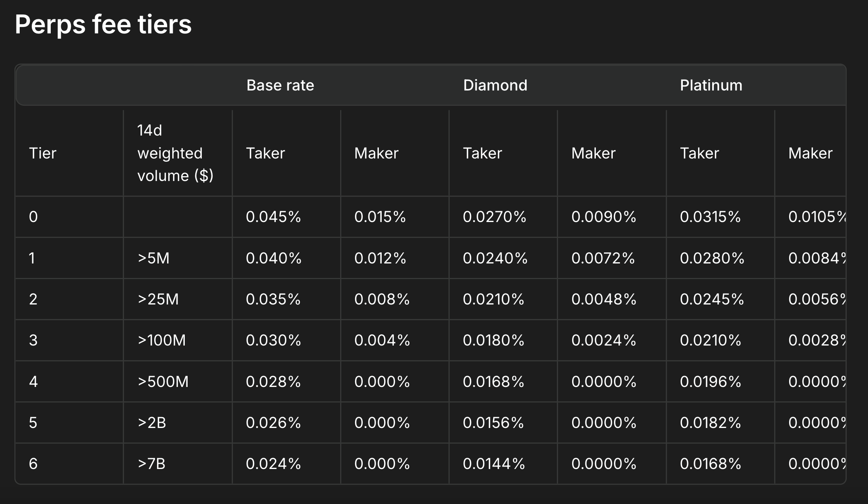The height and width of the screenshot is (504, 868).
Task: Click the "14d weighted volume ($)" header
Action: tap(175, 153)
